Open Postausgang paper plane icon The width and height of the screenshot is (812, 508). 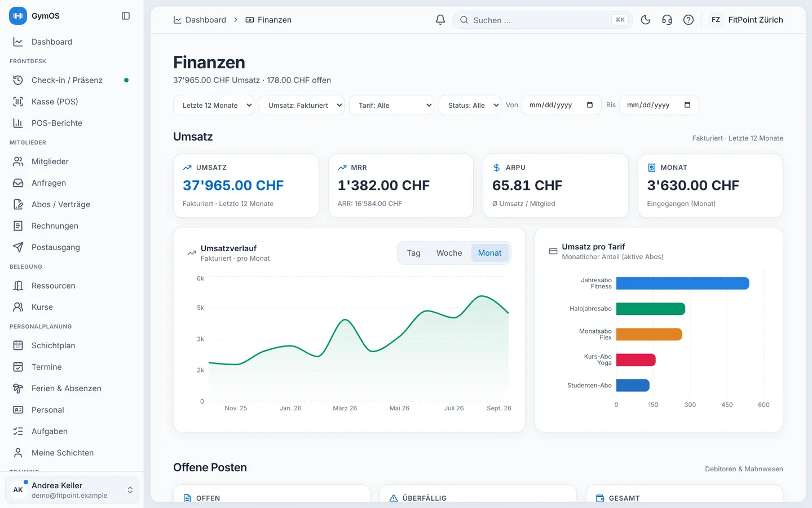[18, 247]
